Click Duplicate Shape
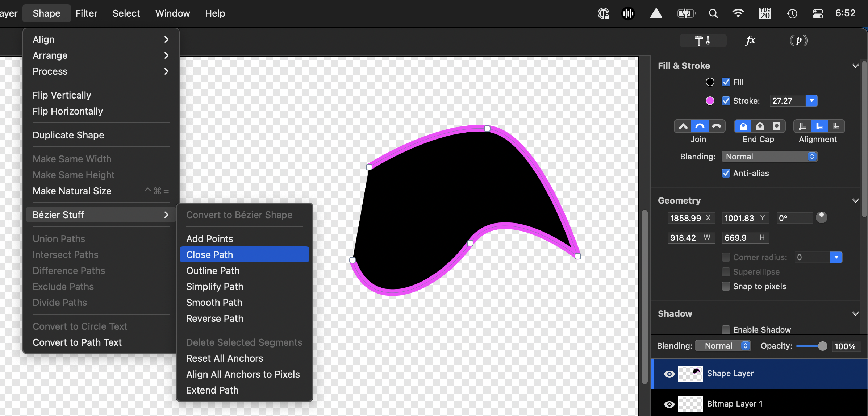The image size is (868, 416). click(68, 135)
